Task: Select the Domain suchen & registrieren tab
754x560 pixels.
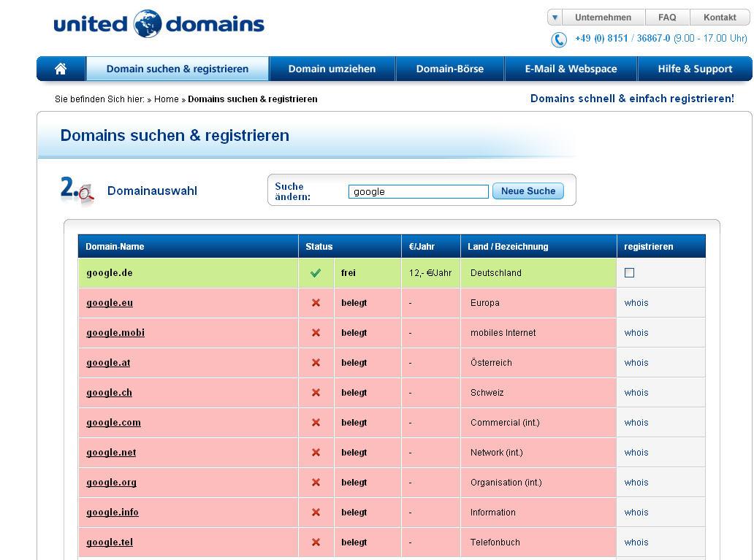Action: (x=178, y=69)
